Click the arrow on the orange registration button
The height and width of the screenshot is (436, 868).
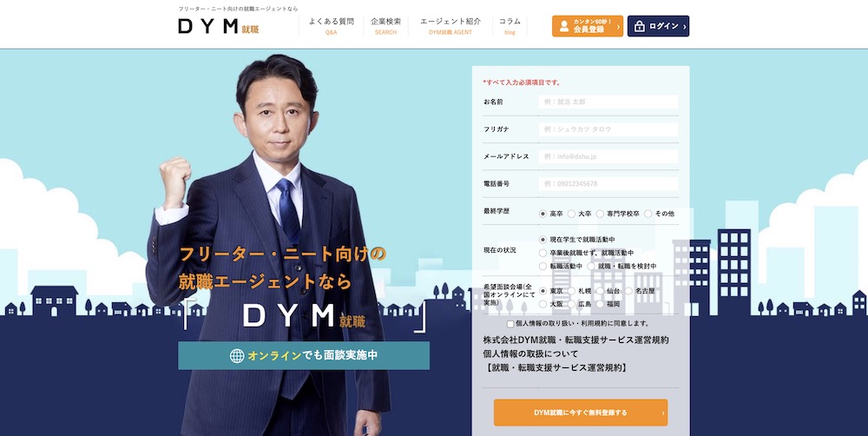point(662,413)
